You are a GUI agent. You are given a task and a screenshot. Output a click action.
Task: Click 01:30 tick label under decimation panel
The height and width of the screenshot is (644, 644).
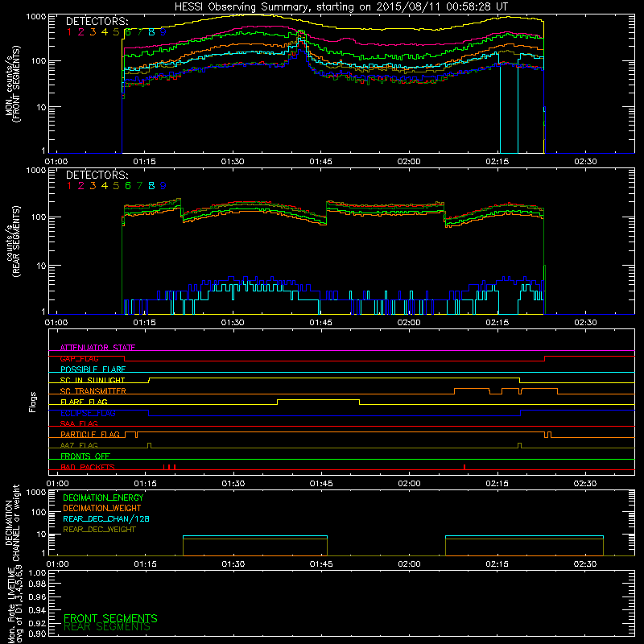[233, 564]
